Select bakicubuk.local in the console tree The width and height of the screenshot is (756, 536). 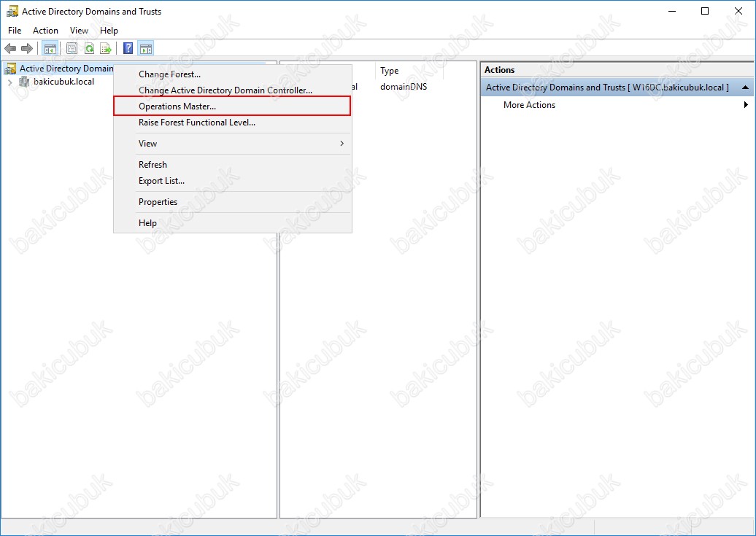pos(63,82)
